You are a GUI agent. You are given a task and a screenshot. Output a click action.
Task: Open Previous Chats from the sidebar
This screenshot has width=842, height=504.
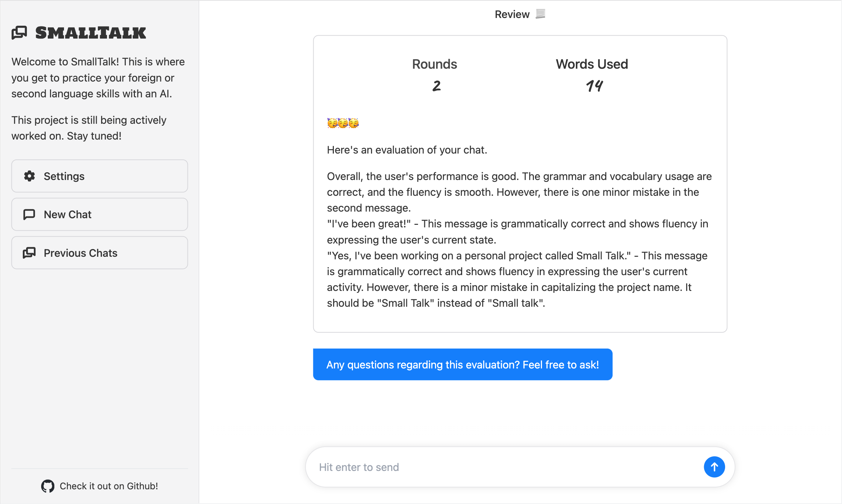tap(100, 253)
